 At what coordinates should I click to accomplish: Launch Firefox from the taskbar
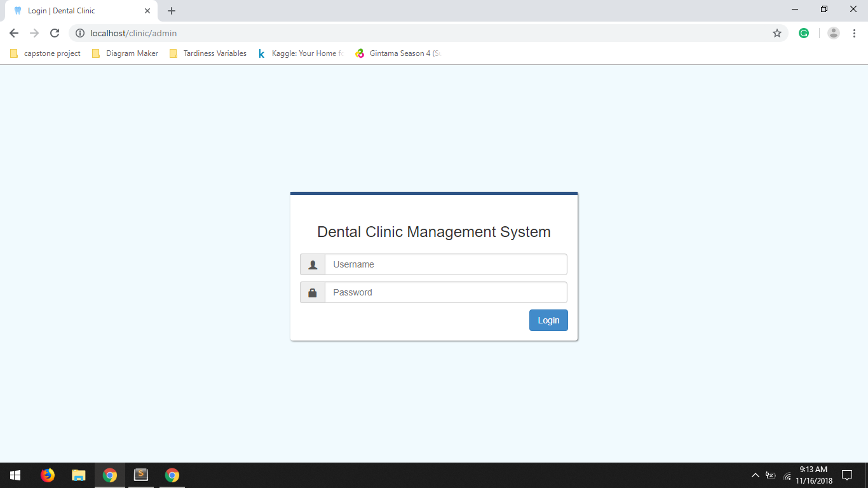(x=48, y=475)
